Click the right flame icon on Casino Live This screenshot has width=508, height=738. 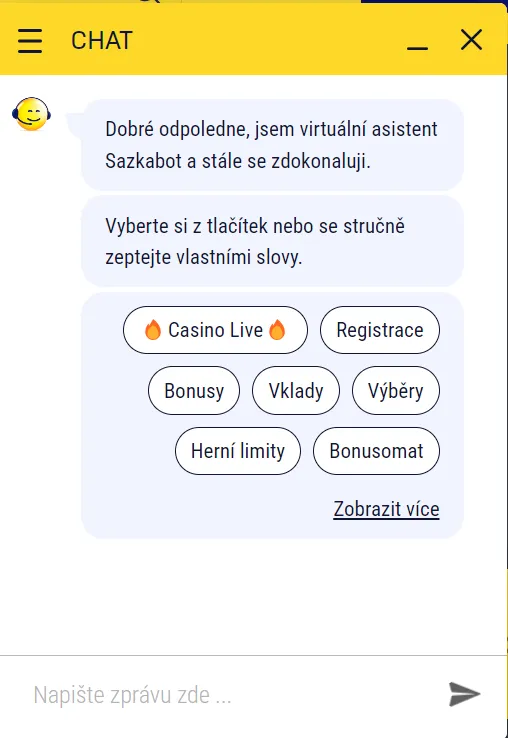277,330
